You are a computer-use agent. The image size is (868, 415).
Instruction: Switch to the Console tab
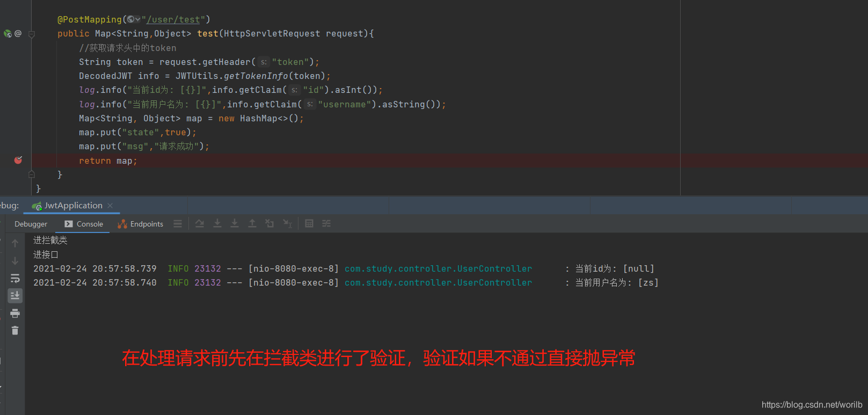click(84, 224)
